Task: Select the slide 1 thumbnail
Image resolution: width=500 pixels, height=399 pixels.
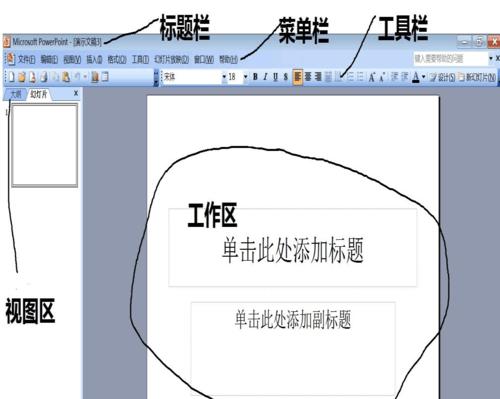Action: pyautogui.click(x=45, y=145)
